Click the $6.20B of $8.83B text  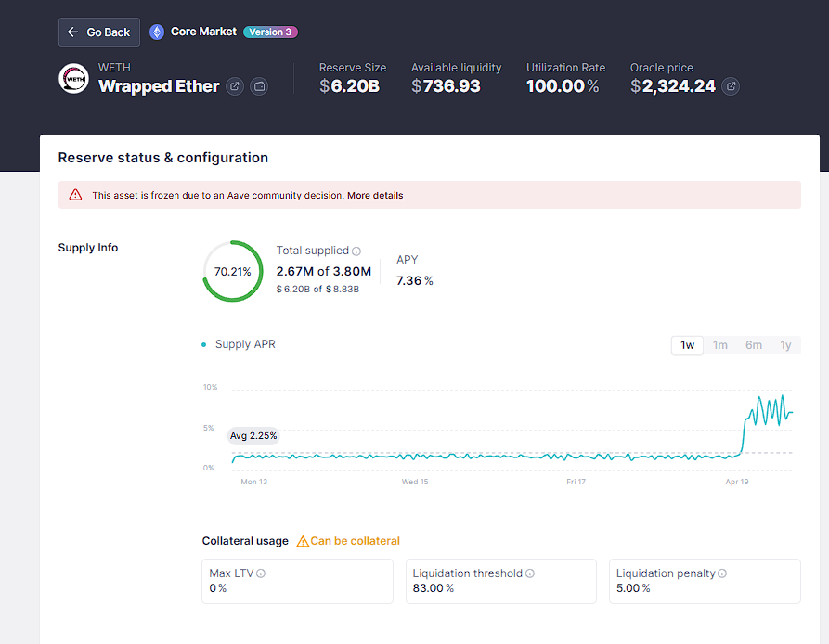point(317,289)
